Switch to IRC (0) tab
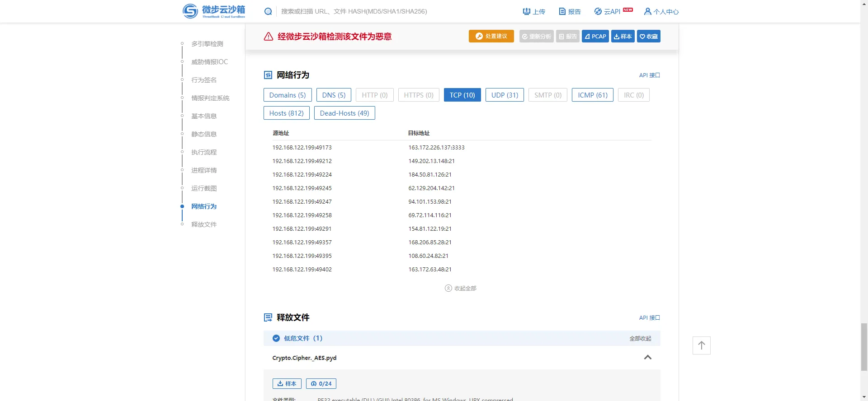The image size is (868, 401). [x=634, y=95]
